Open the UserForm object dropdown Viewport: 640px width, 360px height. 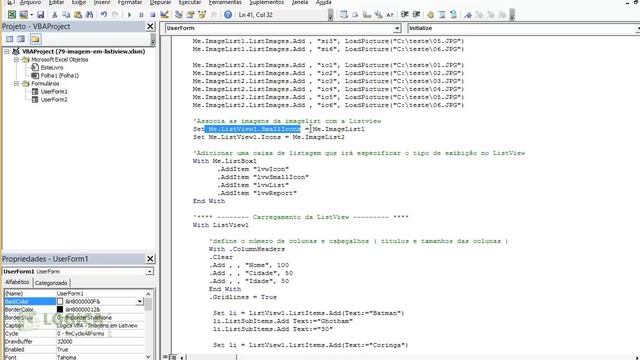click(x=397, y=28)
